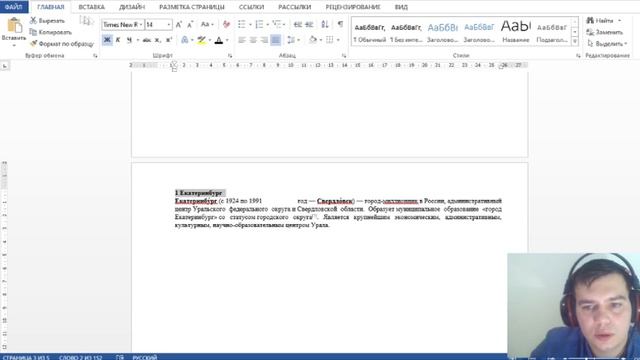Open the borders icon
Screen dimensions: 640x360
coord(330,40)
